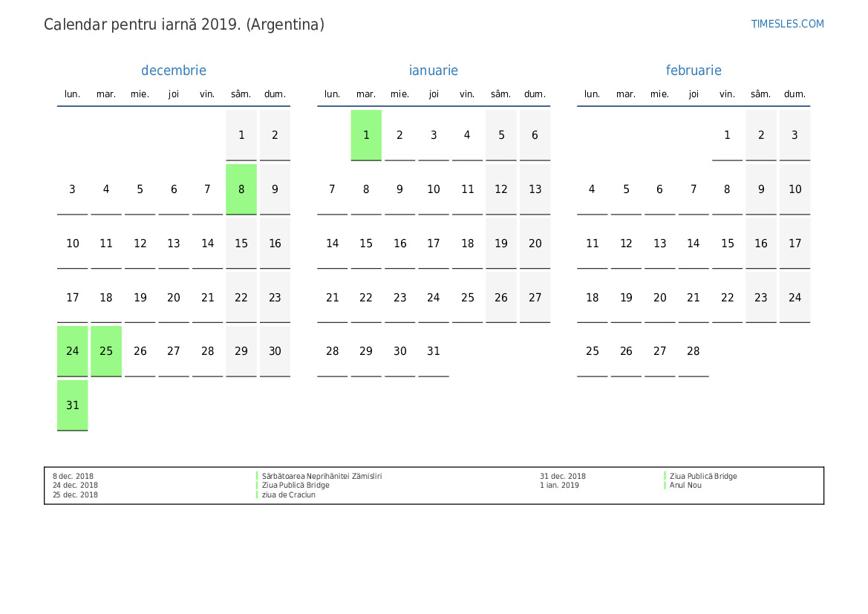Select February 1 in februarie
This screenshot has height=614, width=868.
tap(728, 135)
